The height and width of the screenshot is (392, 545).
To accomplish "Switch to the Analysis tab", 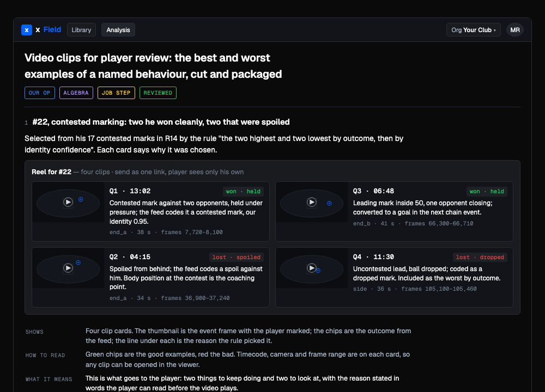I will click(x=118, y=30).
